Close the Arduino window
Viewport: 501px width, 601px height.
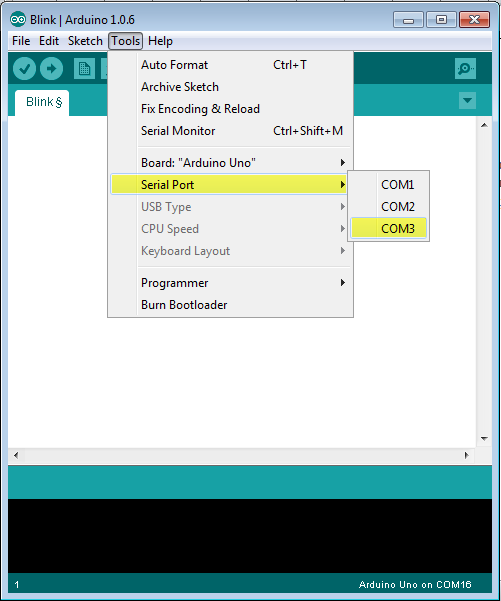pyautogui.click(x=474, y=20)
